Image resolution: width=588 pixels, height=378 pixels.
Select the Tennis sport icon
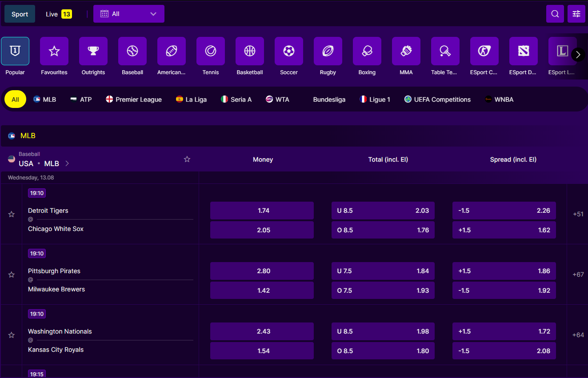pyautogui.click(x=211, y=51)
